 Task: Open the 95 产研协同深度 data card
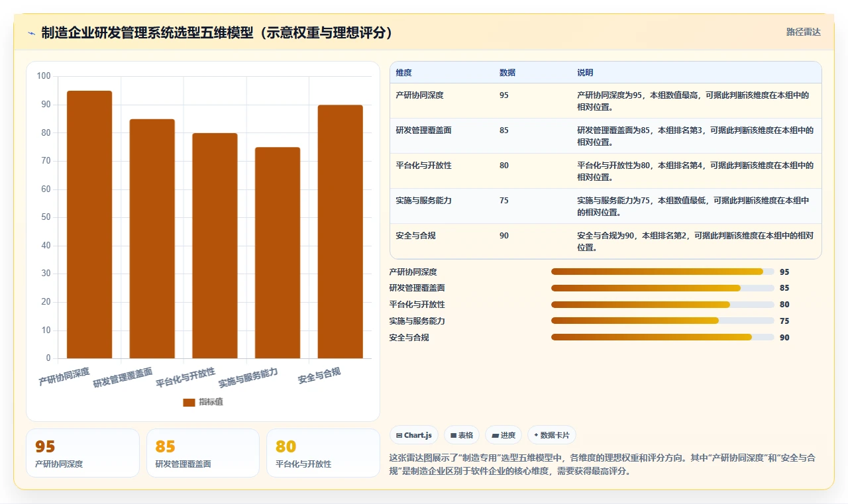(x=83, y=453)
